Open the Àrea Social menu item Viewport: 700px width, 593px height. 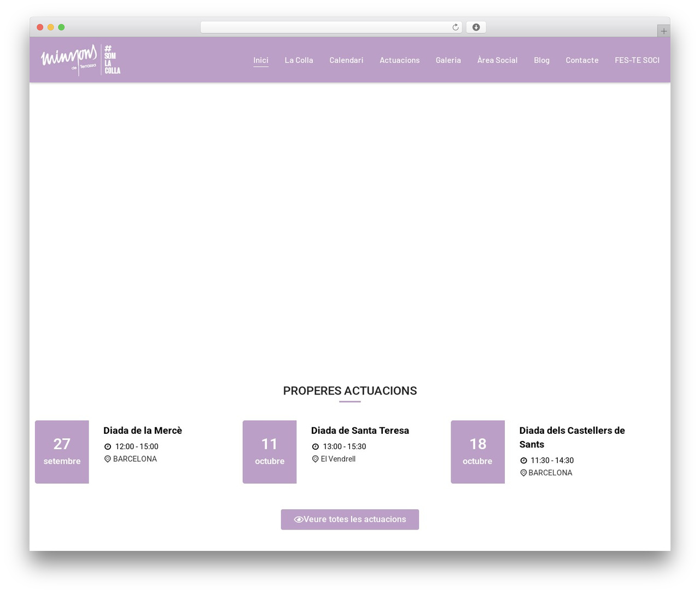pyautogui.click(x=498, y=60)
